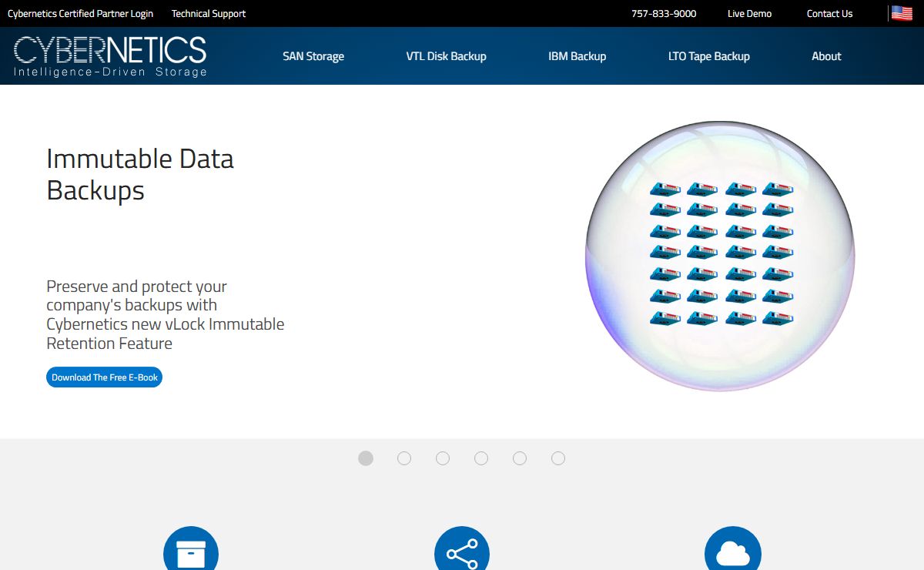This screenshot has width=924, height=570.
Task: Click the cloud circle icon
Action: (x=733, y=548)
